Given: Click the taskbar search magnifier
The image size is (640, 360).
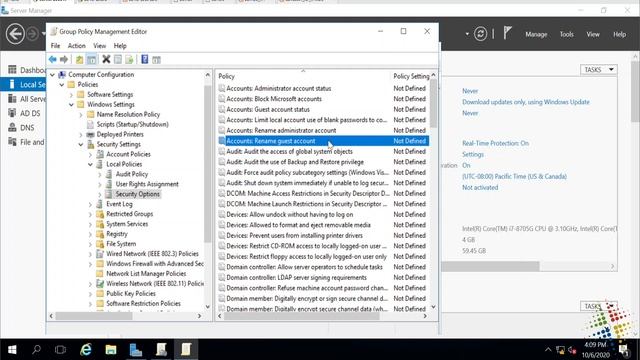Looking at the screenshot, I should [36, 349].
